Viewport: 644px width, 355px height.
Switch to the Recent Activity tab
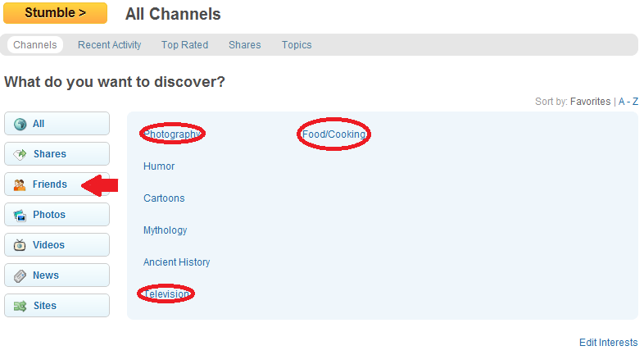109,45
